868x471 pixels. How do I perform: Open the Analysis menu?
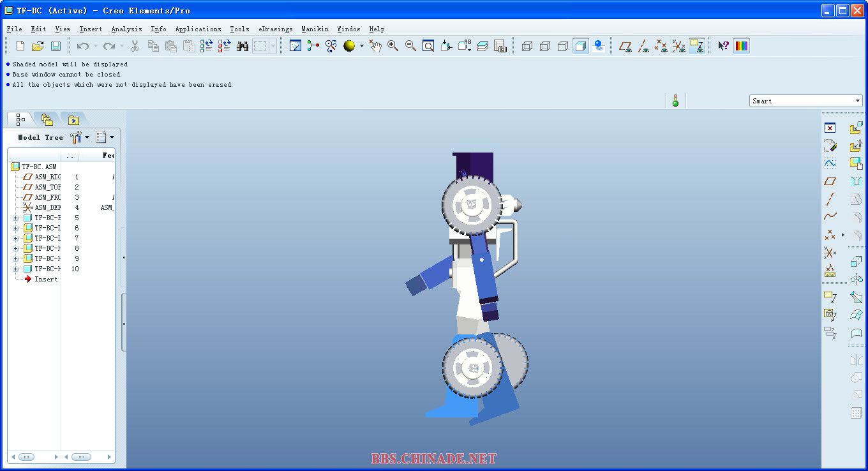tap(126, 29)
